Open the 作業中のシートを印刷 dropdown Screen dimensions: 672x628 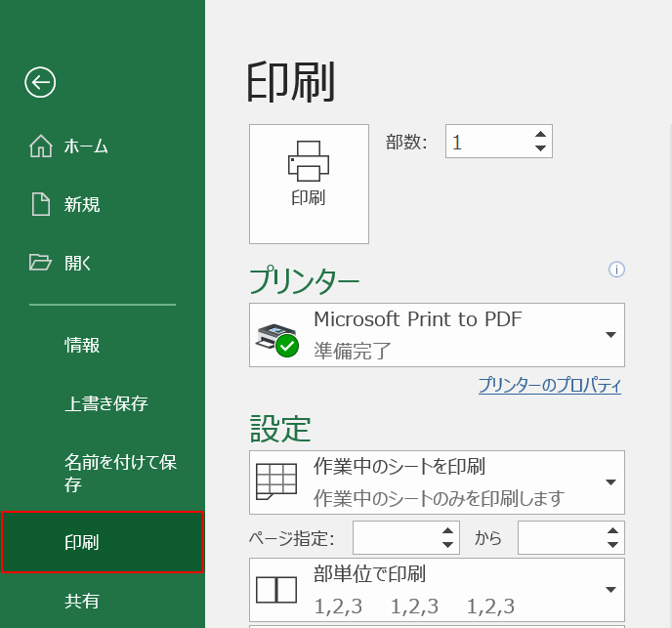[437, 482]
